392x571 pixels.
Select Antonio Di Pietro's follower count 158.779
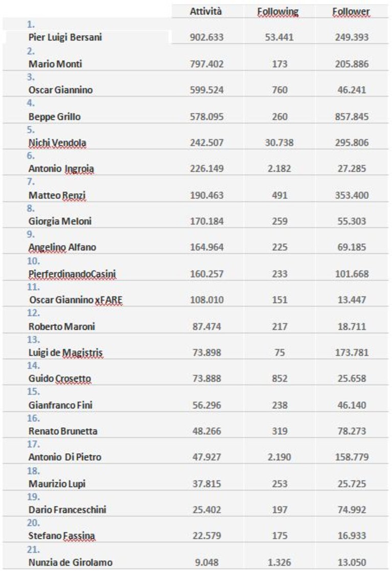click(352, 457)
